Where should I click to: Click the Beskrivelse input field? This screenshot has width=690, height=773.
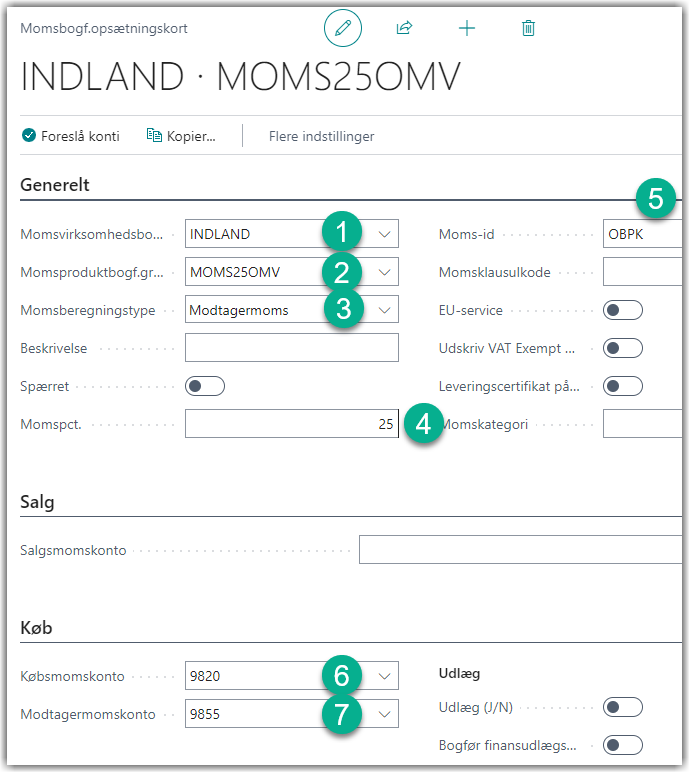pos(292,348)
